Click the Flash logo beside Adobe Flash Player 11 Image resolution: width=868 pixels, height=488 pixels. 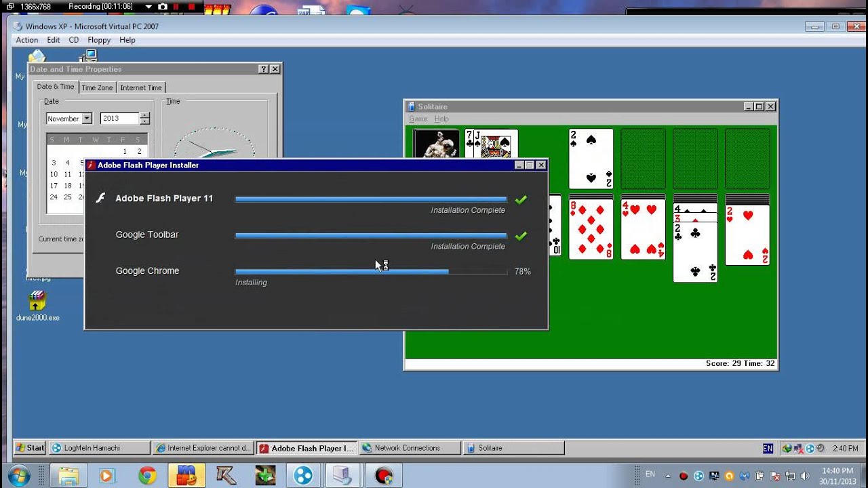tap(100, 198)
